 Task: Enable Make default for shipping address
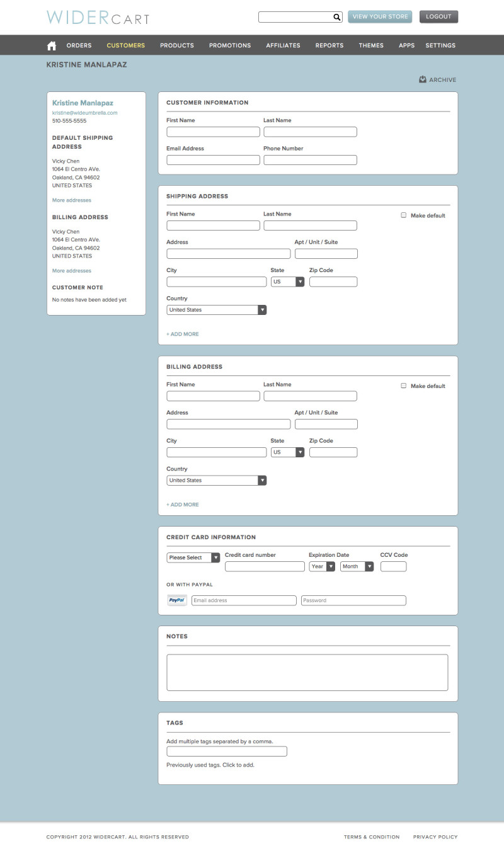click(404, 215)
